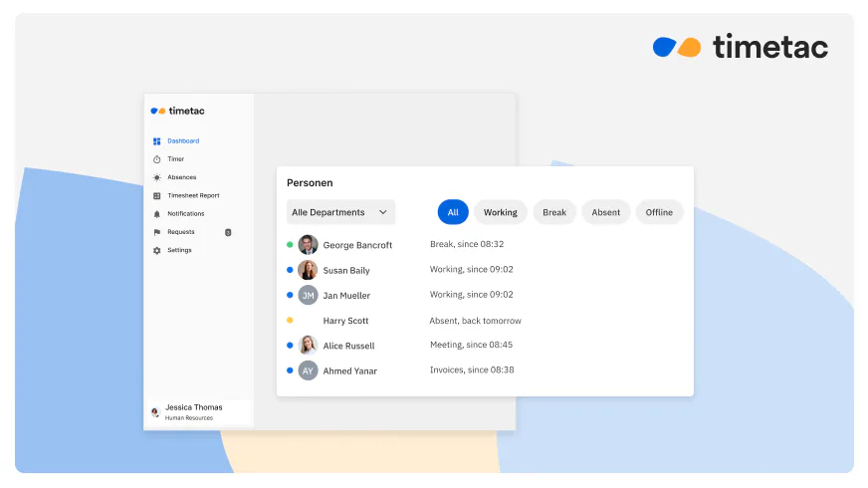The width and height of the screenshot is (868, 488).
Task: Click Jan Mueller's JM initials avatar
Action: pos(308,295)
